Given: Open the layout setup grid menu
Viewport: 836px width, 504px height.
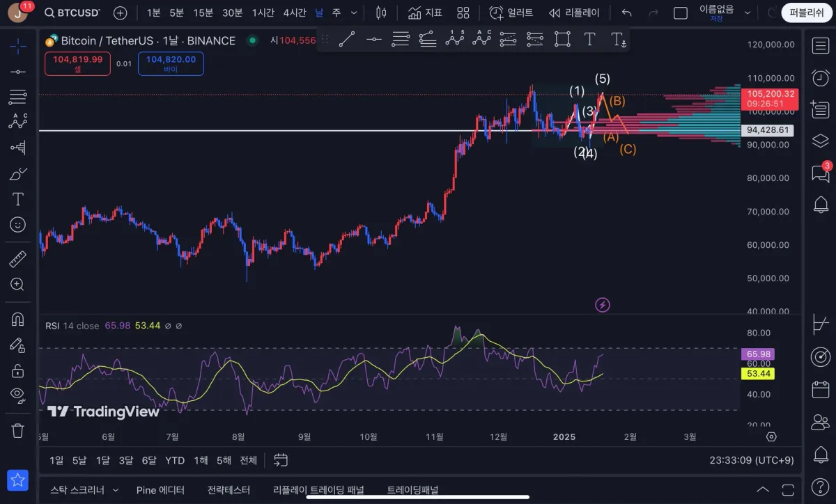Looking at the screenshot, I should [x=463, y=13].
